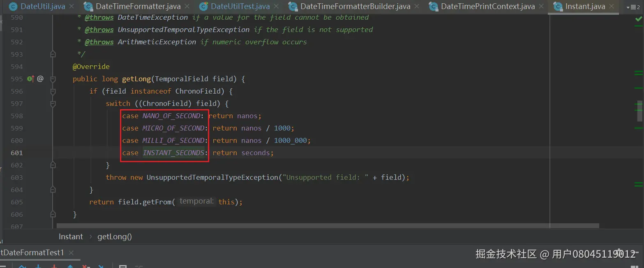This screenshot has width=644, height=268.
Task: Switch to the DateTimePrintContext.java tab
Action: [488, 6]
